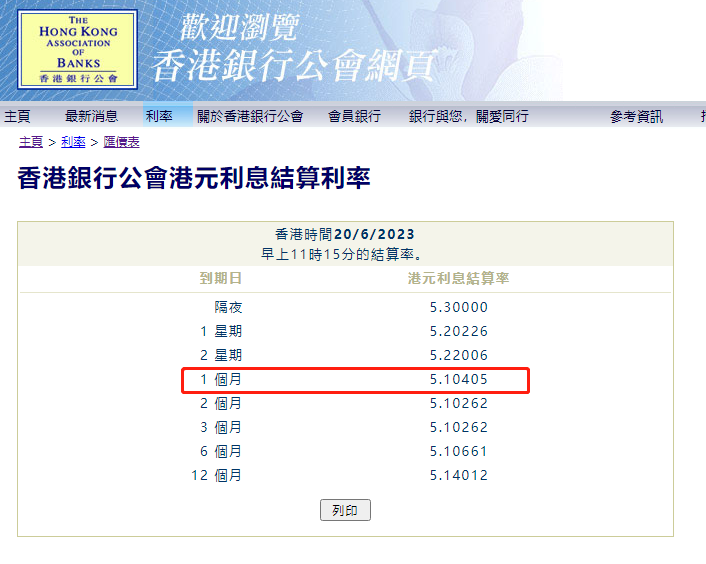The width and height of the screenshot is (706, 564).
Task: Open the 參考資訊 menu item
Action: (x=636, y=116)
